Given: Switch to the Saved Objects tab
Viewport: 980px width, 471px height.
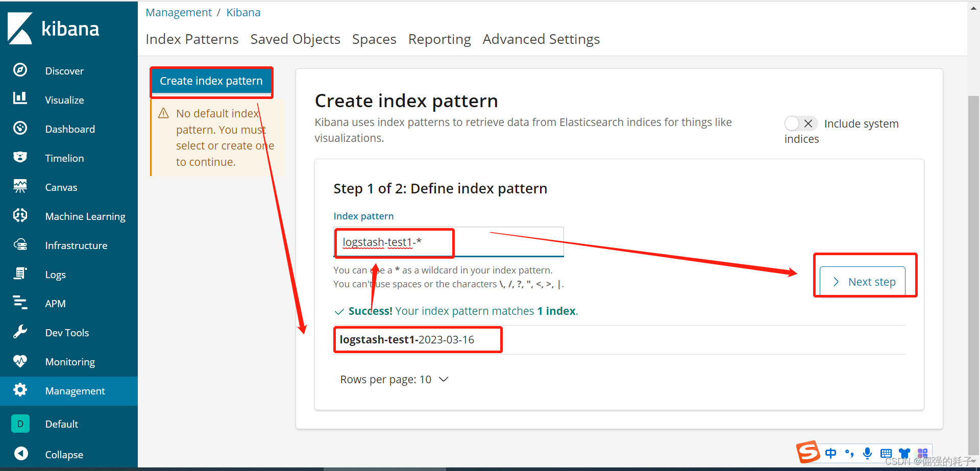Looking at the screenshot, I should [295, 39].
